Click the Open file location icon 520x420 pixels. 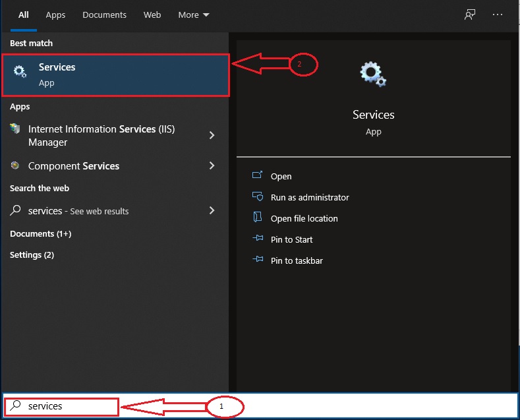(x=258, y=218)
